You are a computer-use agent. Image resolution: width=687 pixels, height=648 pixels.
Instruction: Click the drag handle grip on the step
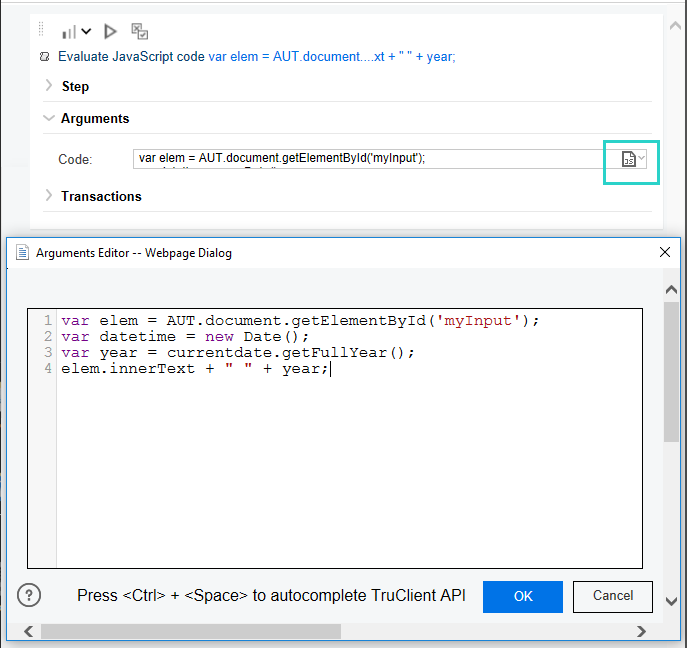[43, 31]
